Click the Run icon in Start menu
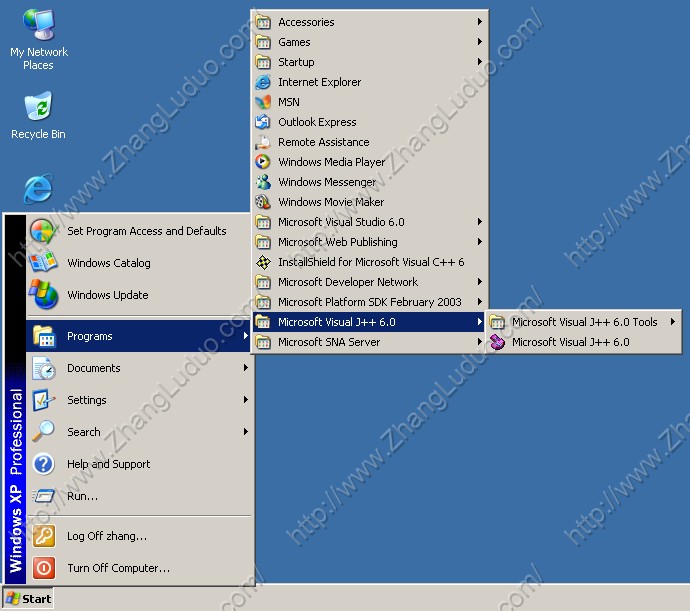The image size is (690, 611). pos(44,496)
